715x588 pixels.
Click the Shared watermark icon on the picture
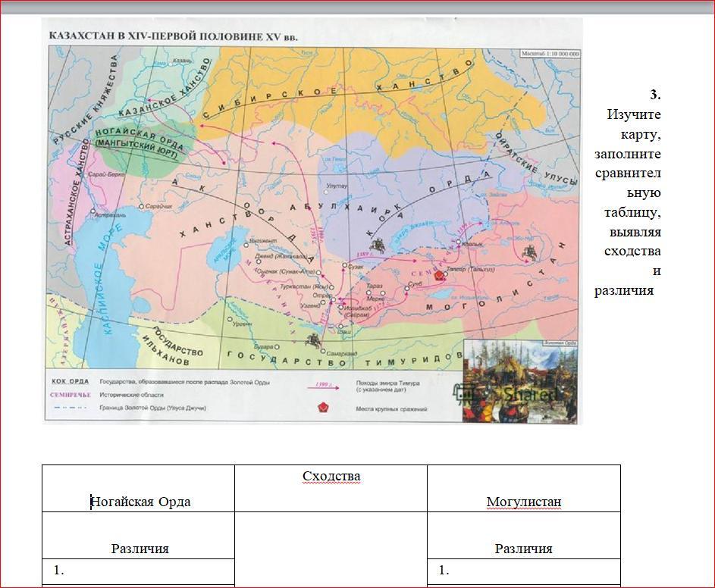(463, 394)
